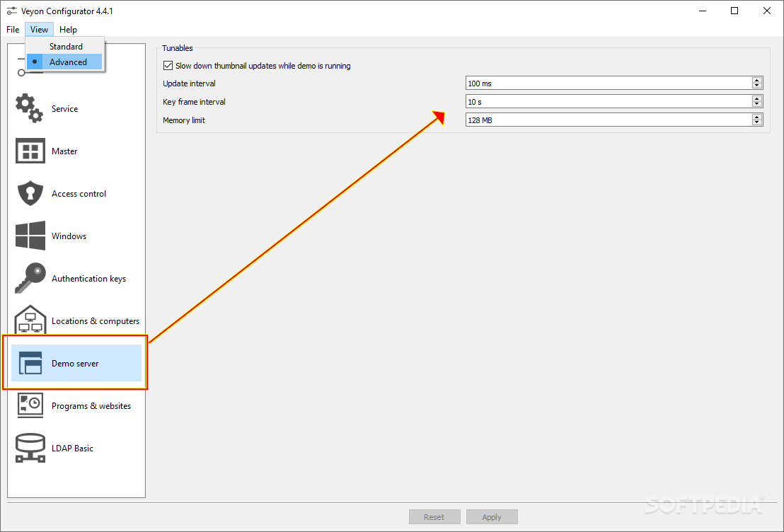
Task: Select the LDAP Basic label
Action: pyautogui.click(x=72, y=448)
